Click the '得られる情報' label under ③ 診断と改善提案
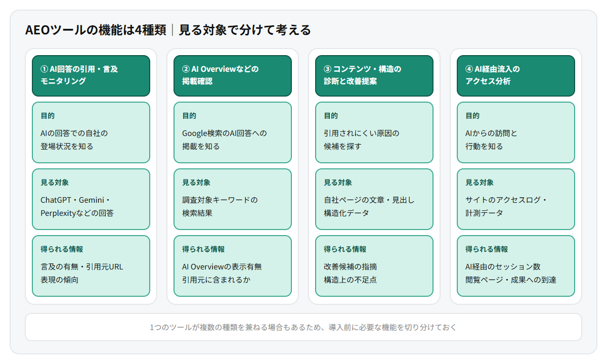The width and height of the screenshot is (607, 364). click(345, 249)
